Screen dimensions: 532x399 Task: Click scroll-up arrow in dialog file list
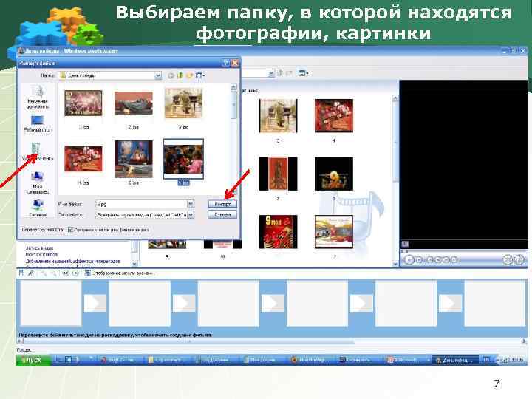[x=233, y=87]
